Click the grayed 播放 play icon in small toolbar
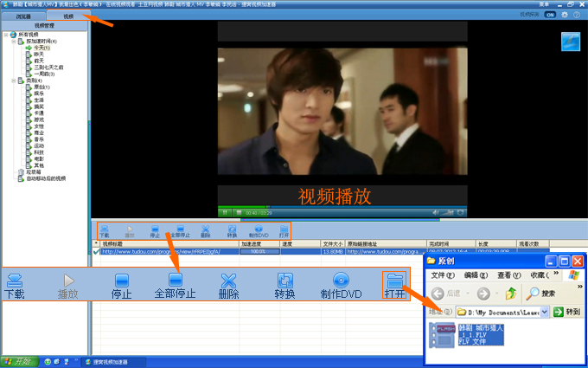This screenshot has height=368, width=588. [130, 229]
